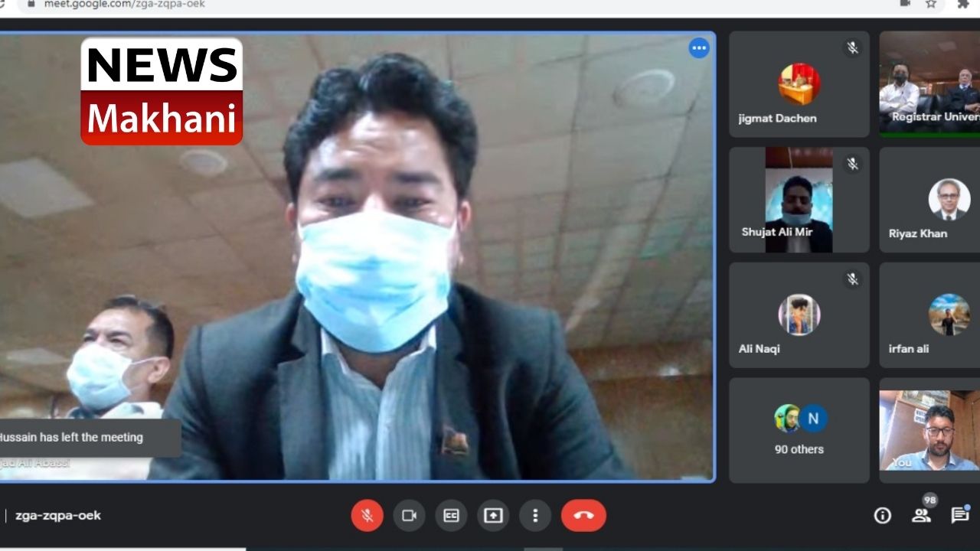Click the browser bookmark star icon
980x551 pixels.
click(931, 4)
